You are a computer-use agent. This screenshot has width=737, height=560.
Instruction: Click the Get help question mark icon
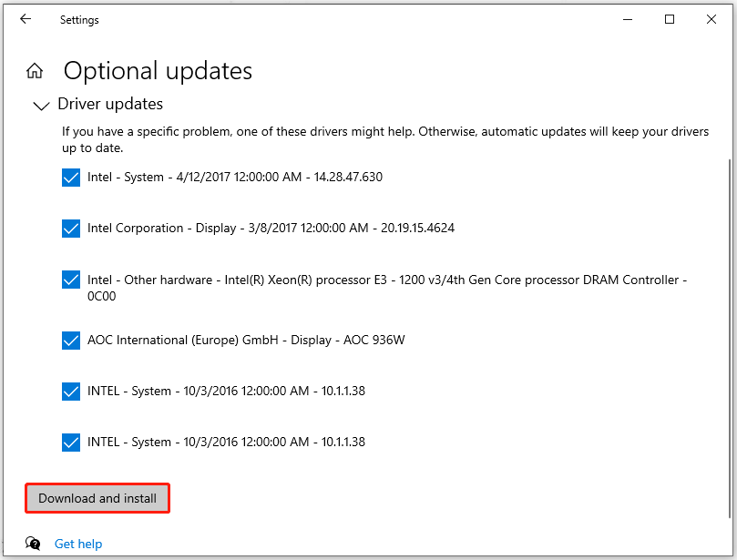(33, 543)
